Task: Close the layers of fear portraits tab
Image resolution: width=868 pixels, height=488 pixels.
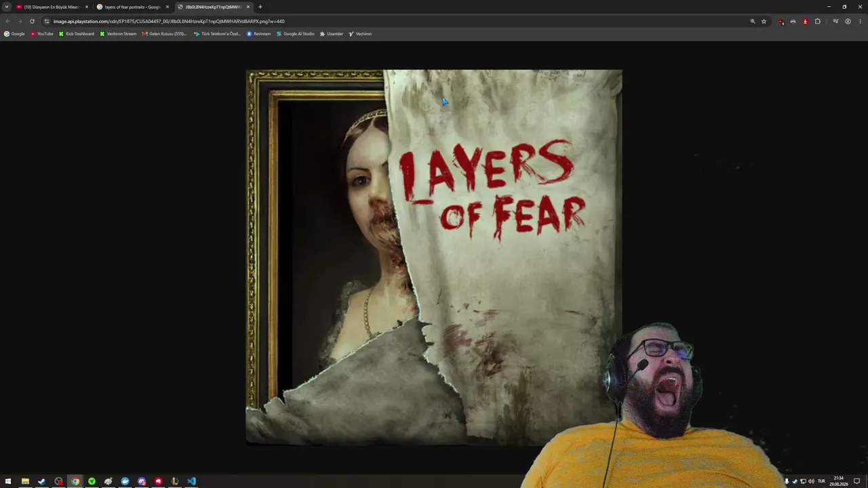Action: [x=167, y=7]
